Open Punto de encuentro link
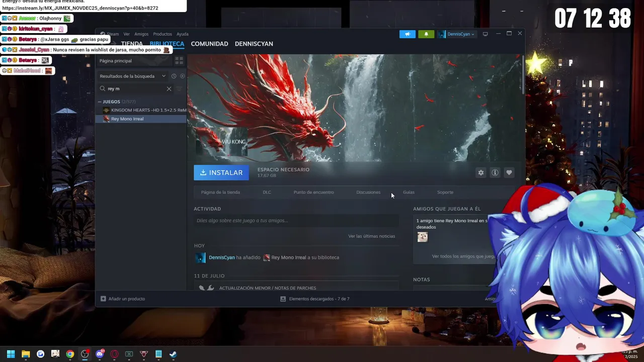The width and height of the screenshot is (644, 362). click(313, 192)
